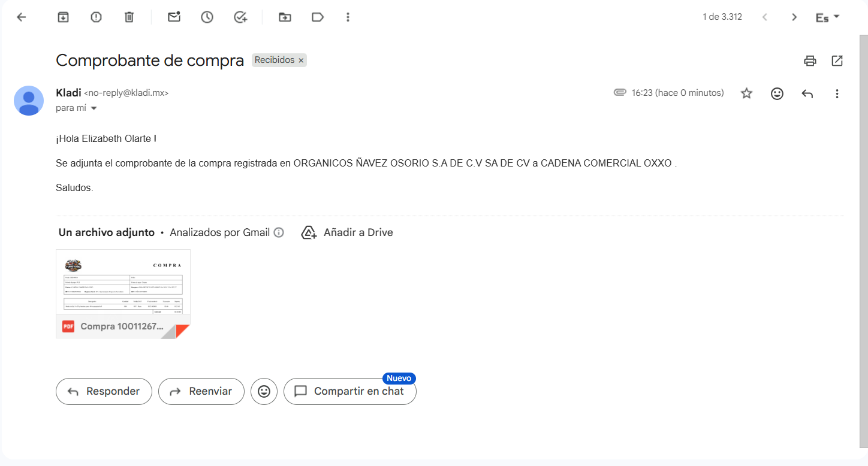
Task: Click 'Compartir en chat' button
Action: coord(350,391)
